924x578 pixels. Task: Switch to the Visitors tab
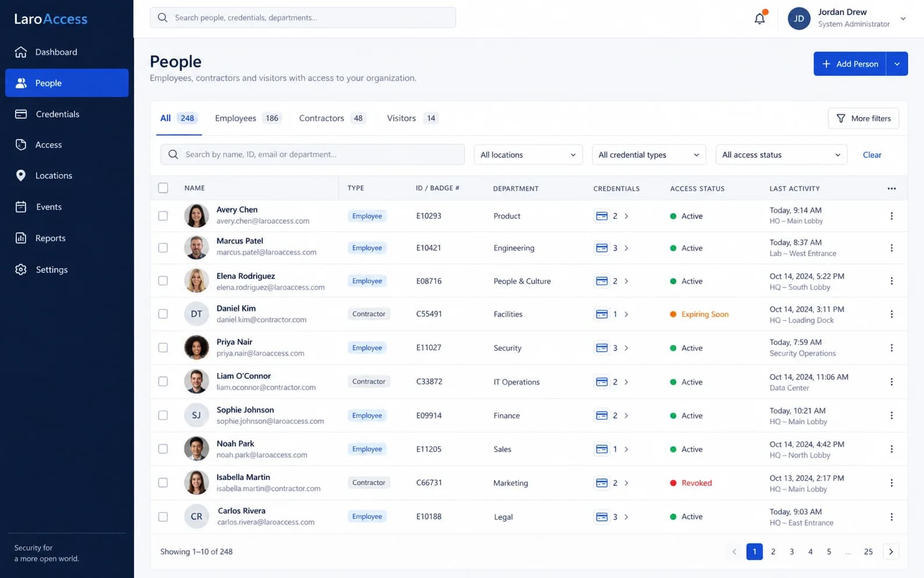[412, 118]
